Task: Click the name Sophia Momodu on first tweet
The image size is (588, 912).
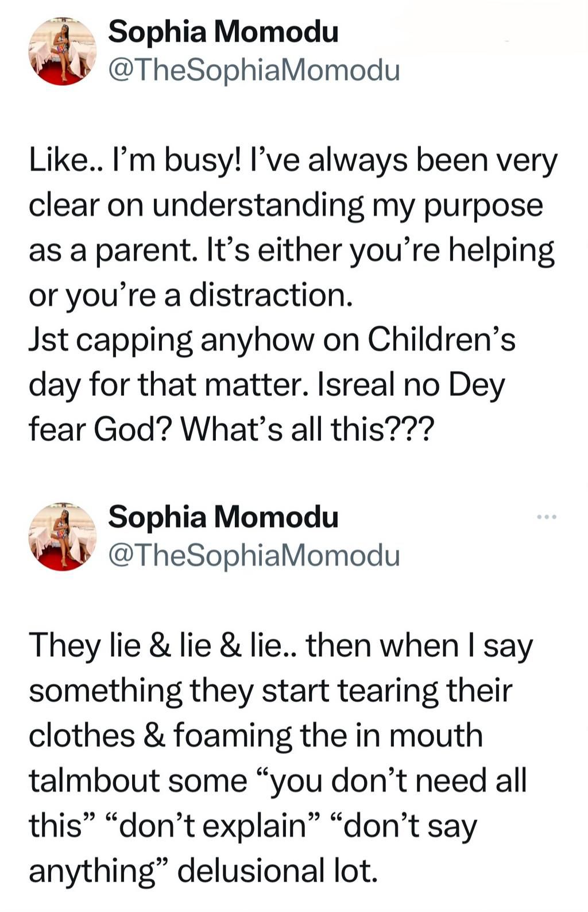Action: tap(224, 32)
